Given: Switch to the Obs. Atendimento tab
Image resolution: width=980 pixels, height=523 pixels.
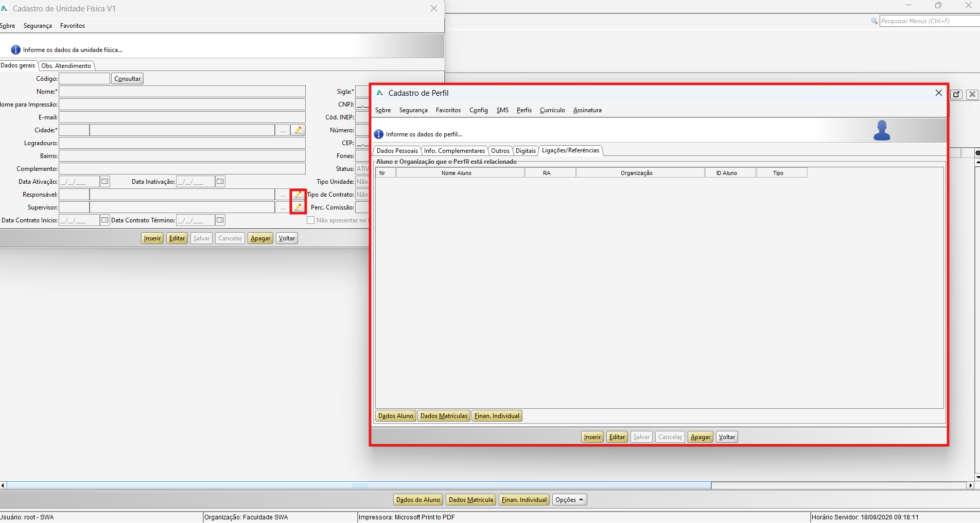Looking at the screenshot, I should (x=66, y=66).
